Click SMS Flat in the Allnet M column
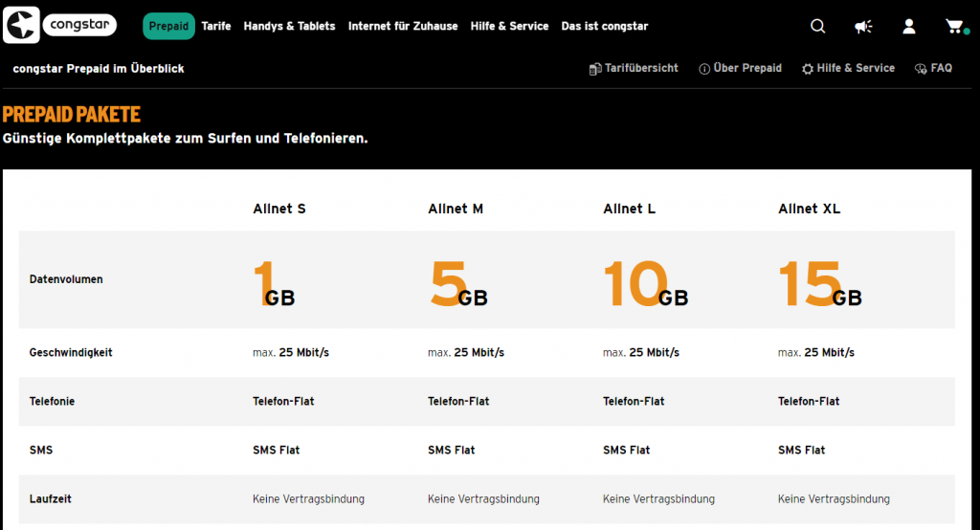Viewport: 980px width, 530px height. (452, 450)
